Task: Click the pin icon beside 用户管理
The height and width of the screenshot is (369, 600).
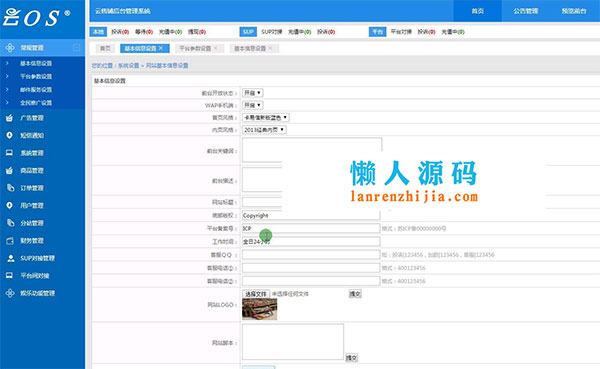Action: (x=10, y=206)
